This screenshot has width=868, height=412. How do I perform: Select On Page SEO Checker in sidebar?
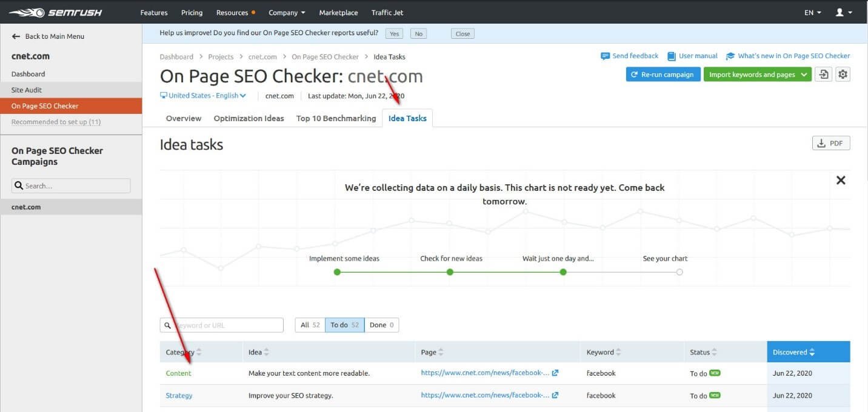pos(71,106)
